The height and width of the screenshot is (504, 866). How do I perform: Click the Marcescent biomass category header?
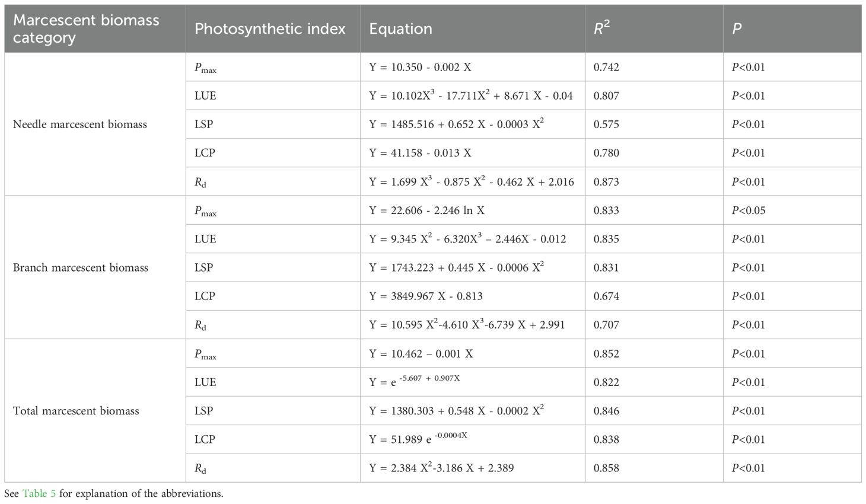click(x=86, y=28)
